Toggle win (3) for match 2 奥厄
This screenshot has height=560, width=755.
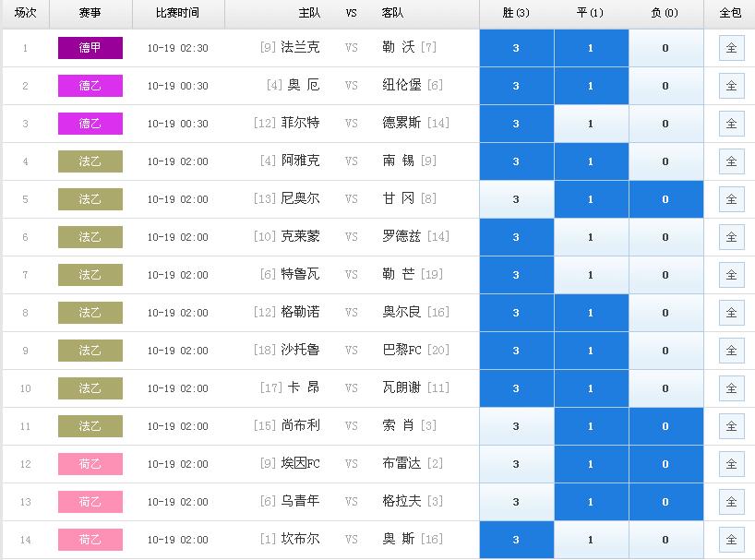coord(517,86)
